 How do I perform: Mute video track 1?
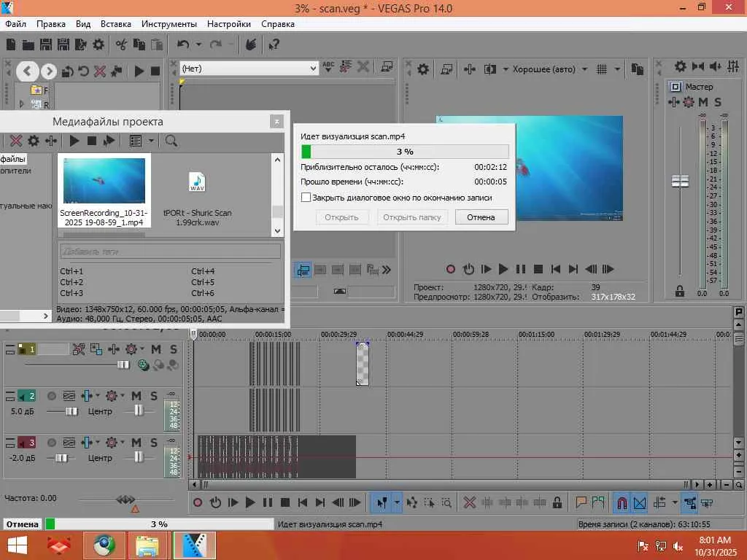(x=156, y=349)
